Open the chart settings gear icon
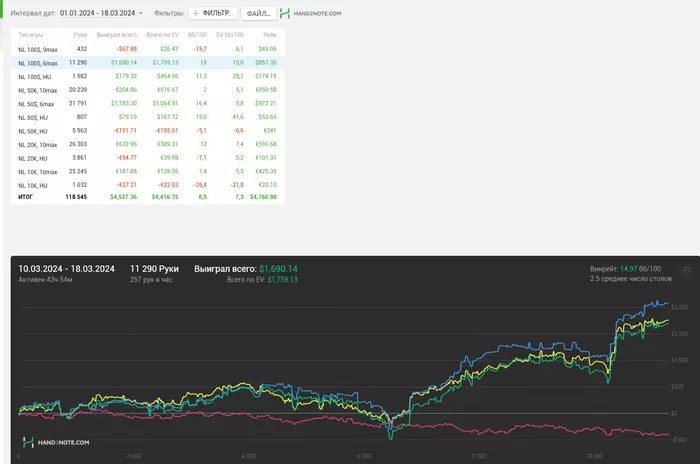Screen dimensions: 700x464 click(686, 270)
